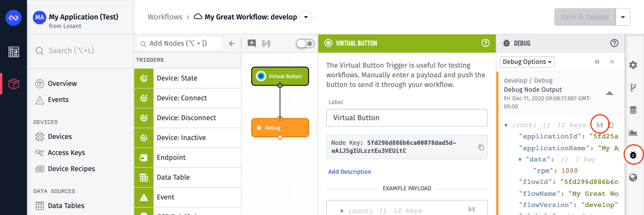The height and width of the screenshot is (215, 644).
Task: Collapse palette with the left arrow icon
Action: point(232,43)
